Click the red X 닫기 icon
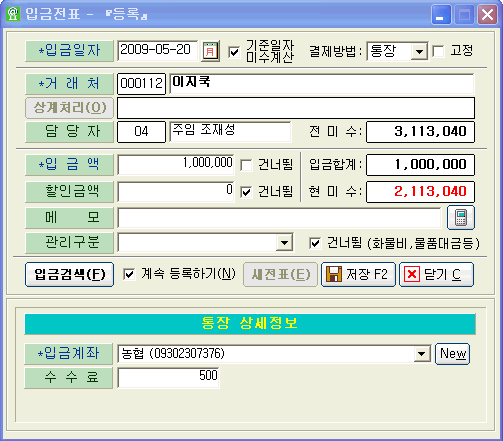 [x=412, y=274]
